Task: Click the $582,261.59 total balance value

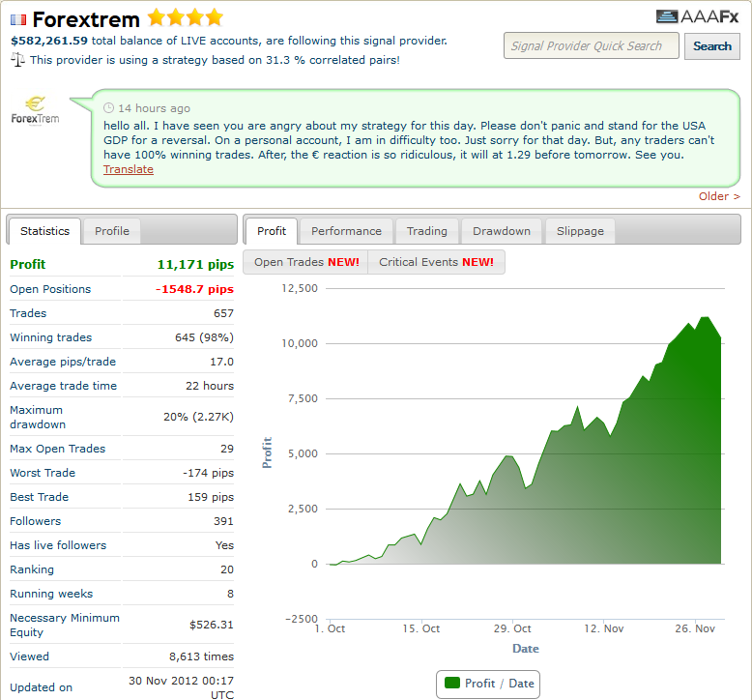Action: click(49, 41)
